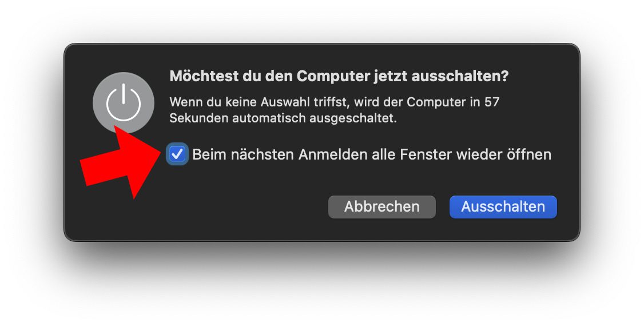
Task: Click the word 'Computer' in the bold heading
Action: pyautogui.click(x=333, y=77)
